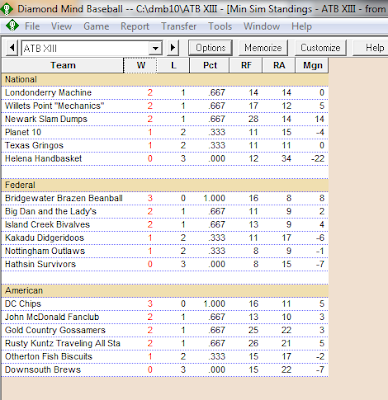
Task: Go to next league with right arrow button
Action: click(x=172, y=48)
